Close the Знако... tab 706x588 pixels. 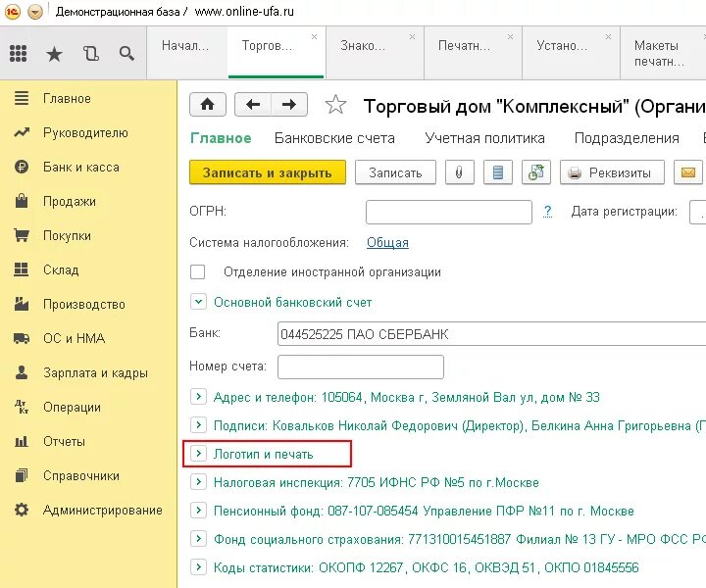pyautogui.click(x=412, y=37)
